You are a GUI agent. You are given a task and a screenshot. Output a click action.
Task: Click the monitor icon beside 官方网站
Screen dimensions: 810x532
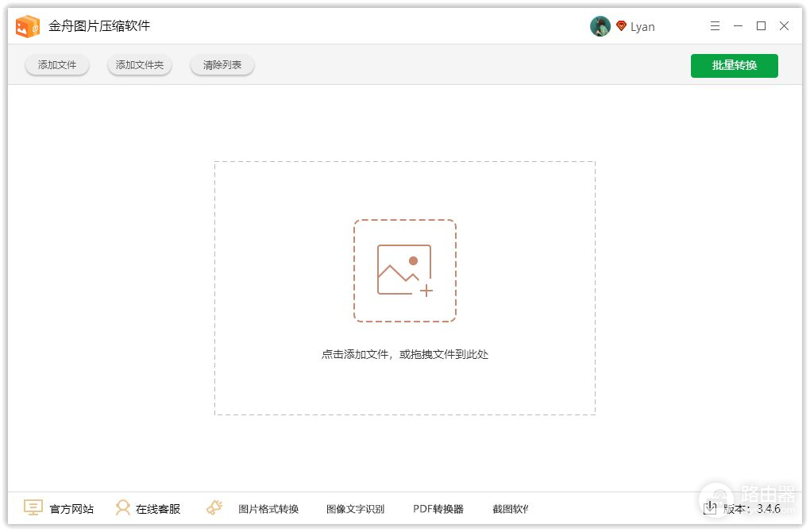click(x=33, y=508)
